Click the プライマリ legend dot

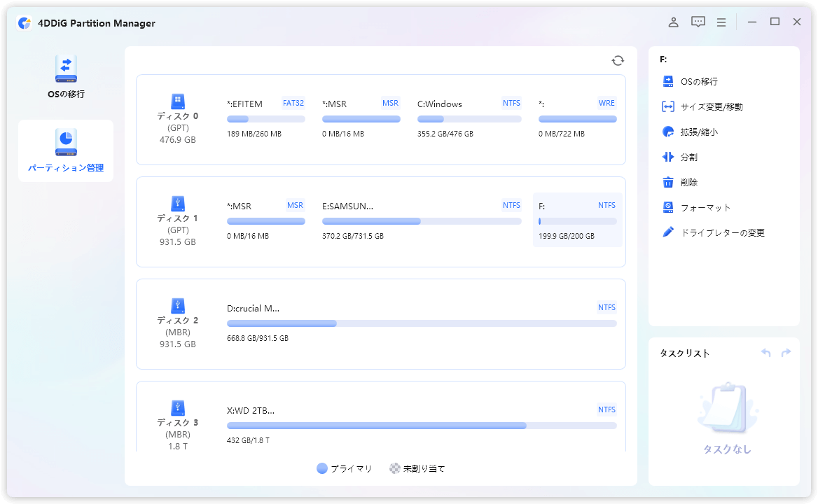click(x=322, y=468)
